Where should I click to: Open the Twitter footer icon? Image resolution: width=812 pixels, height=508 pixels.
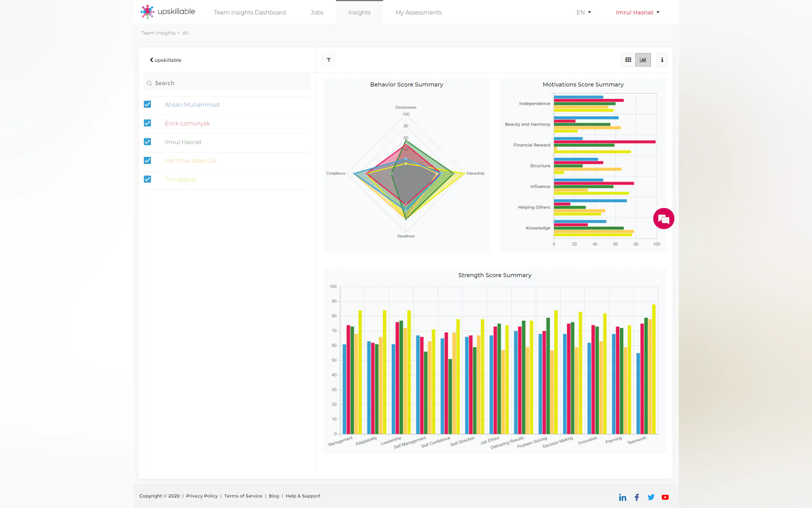tap(651, 497)
